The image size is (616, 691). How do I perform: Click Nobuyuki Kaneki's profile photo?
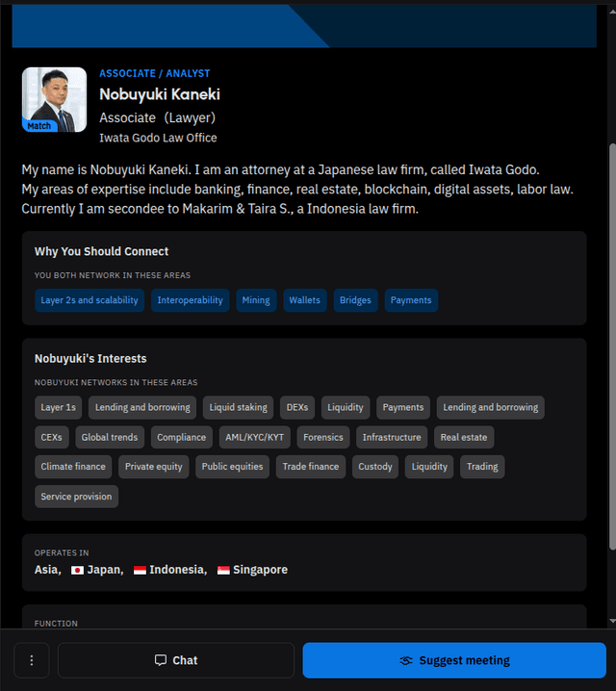[x=54, y=99]
